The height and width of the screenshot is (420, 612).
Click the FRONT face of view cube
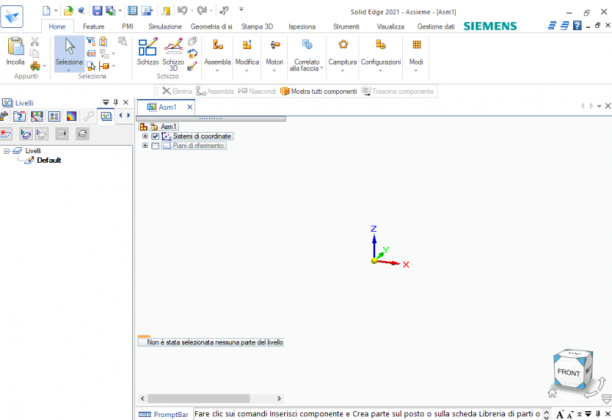click(568, 372)
